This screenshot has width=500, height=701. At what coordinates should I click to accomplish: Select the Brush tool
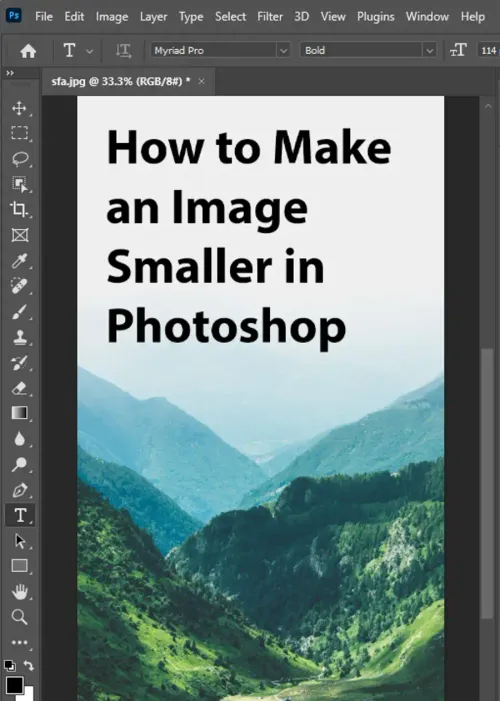(x=19, y=312)
